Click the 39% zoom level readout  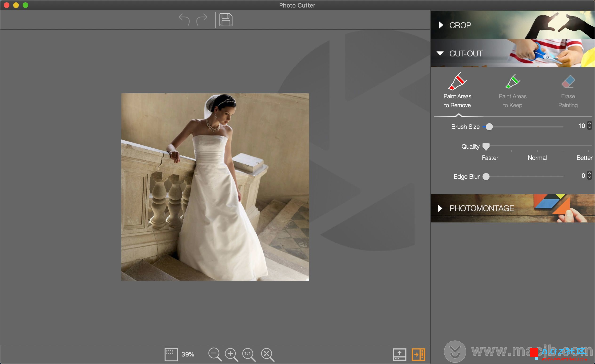188,354
